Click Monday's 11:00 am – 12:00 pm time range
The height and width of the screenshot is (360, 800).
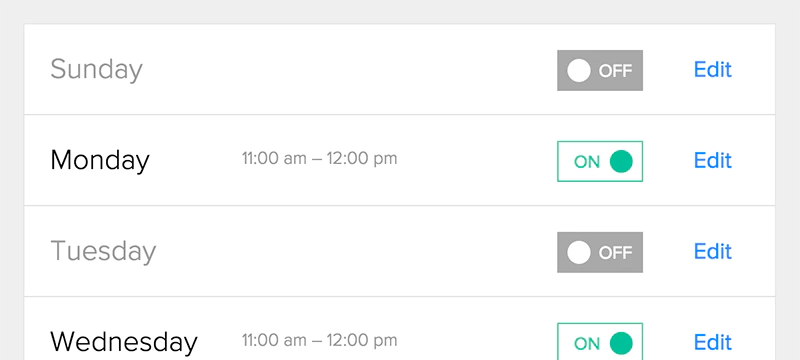point(319,159)
